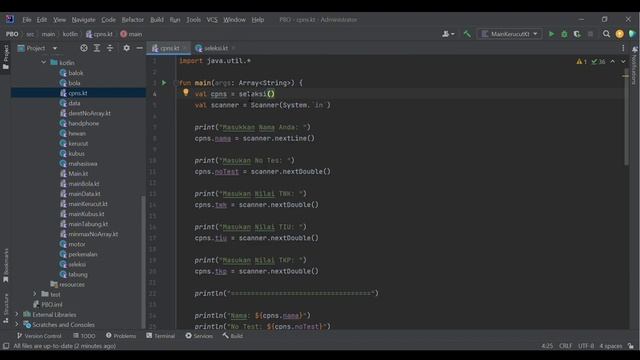This screenshot has height=360, width=640.
Task: Open IDE updates avatar icon
Action: 620,34
